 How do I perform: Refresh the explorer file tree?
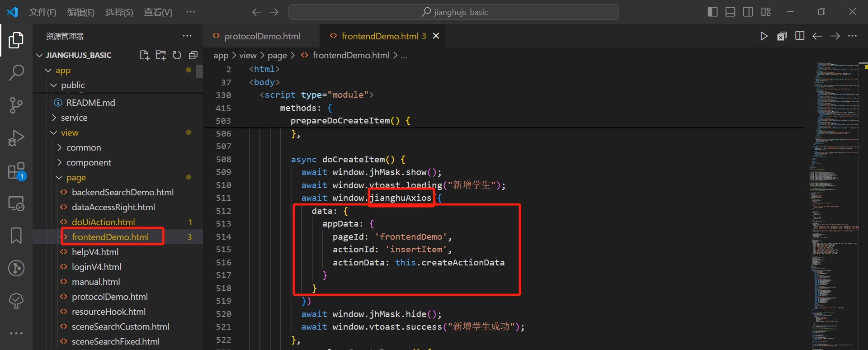177,55
